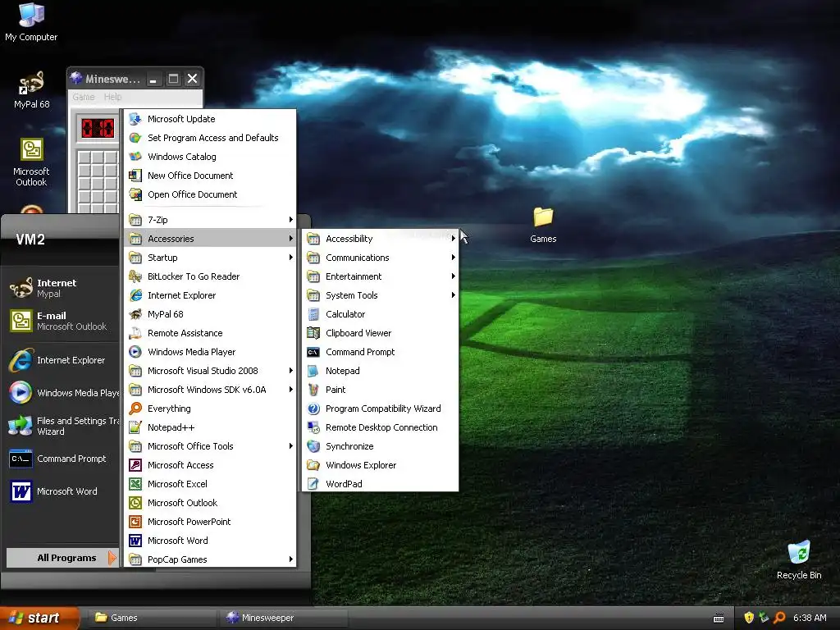The width and height of the screenshot is (840, 630).
Task: Expand the Communications submenu
Action: (381, 258)
